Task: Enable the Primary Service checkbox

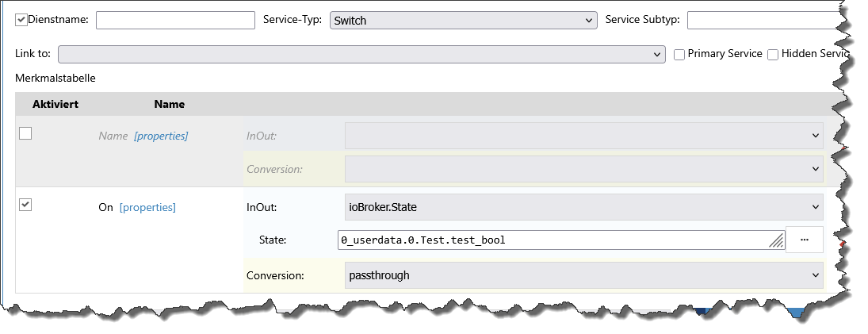Action: (x=679, y=55)
